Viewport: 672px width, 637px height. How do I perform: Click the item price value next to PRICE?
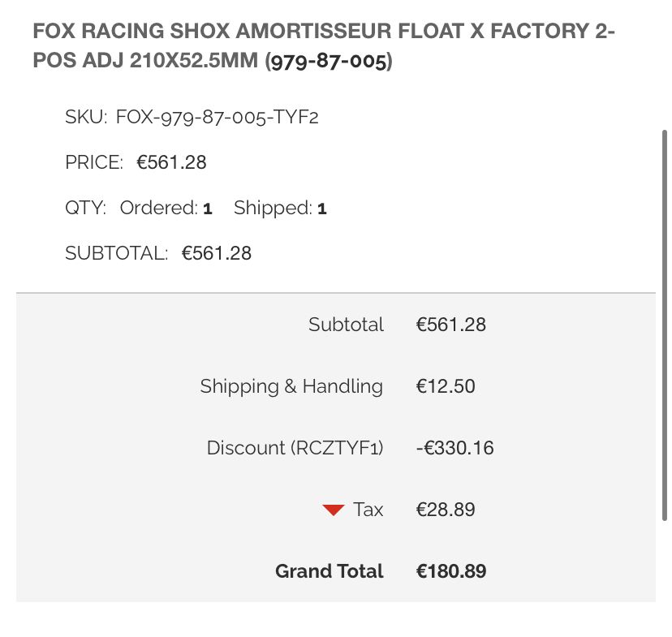click(x=171, y=162)
